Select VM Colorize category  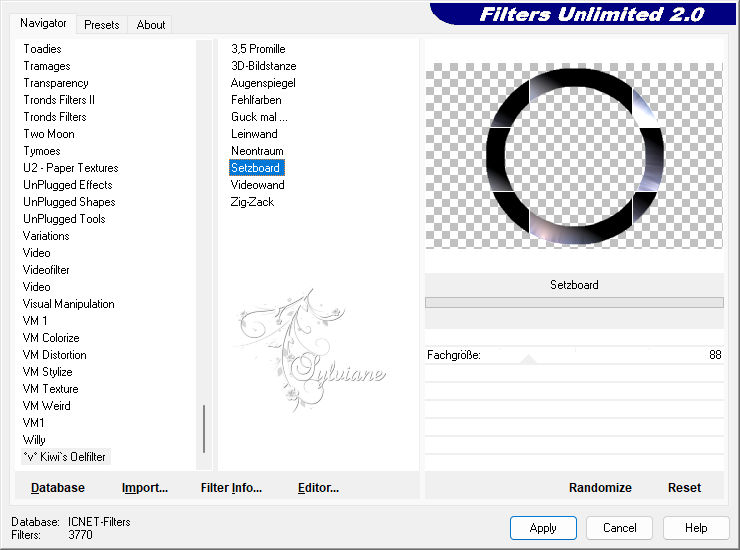point(51,338)
